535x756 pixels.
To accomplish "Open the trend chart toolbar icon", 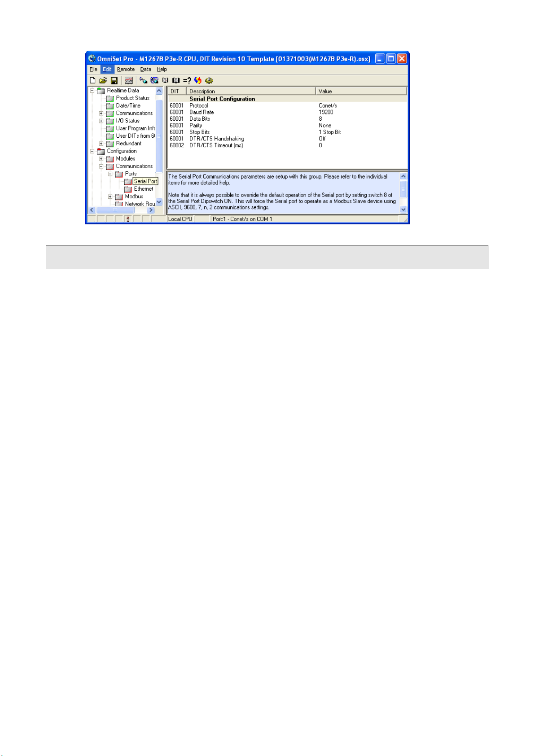I will [129, 81].
